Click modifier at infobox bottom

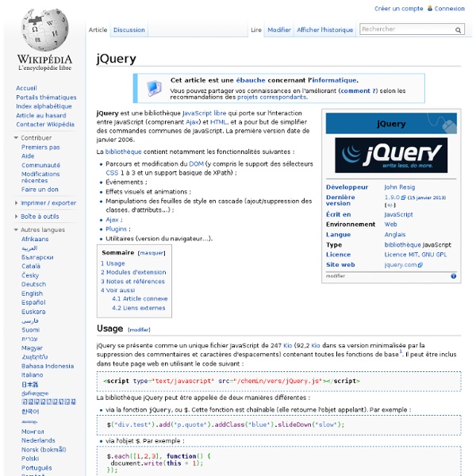coord(336,276)
